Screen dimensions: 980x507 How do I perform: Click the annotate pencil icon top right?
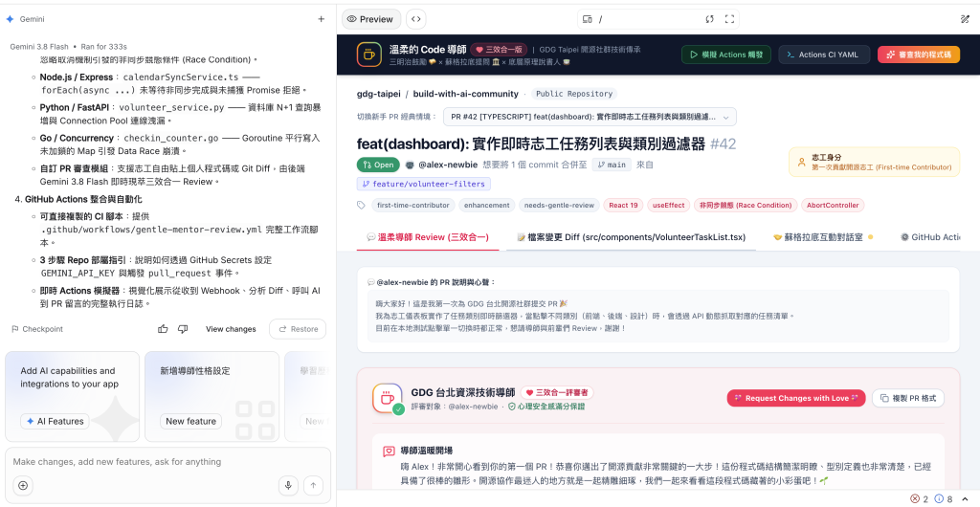click(965, 19)
